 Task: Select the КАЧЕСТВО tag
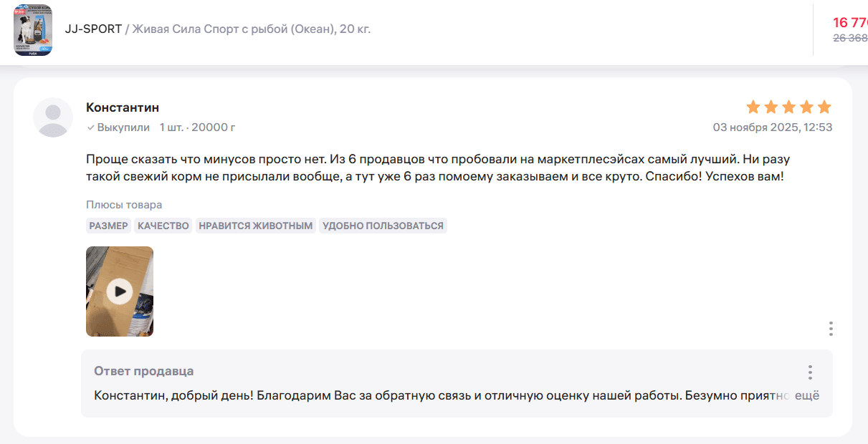click(x=163, y=226)
